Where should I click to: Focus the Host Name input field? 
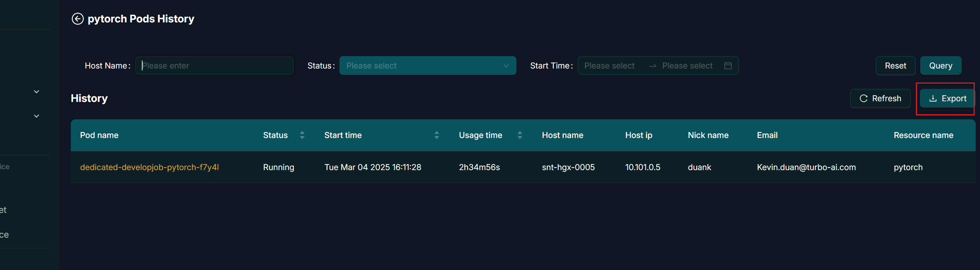click(x=214, y=65)
